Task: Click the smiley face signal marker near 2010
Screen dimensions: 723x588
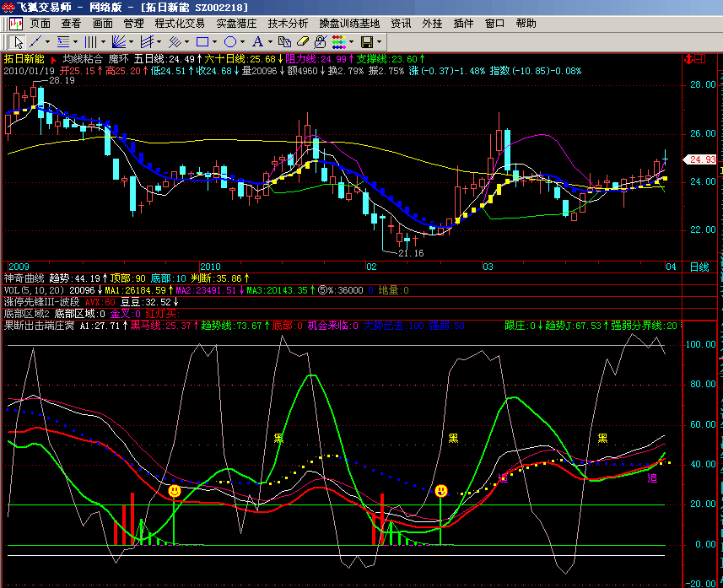Action: [x=175, y=491]
